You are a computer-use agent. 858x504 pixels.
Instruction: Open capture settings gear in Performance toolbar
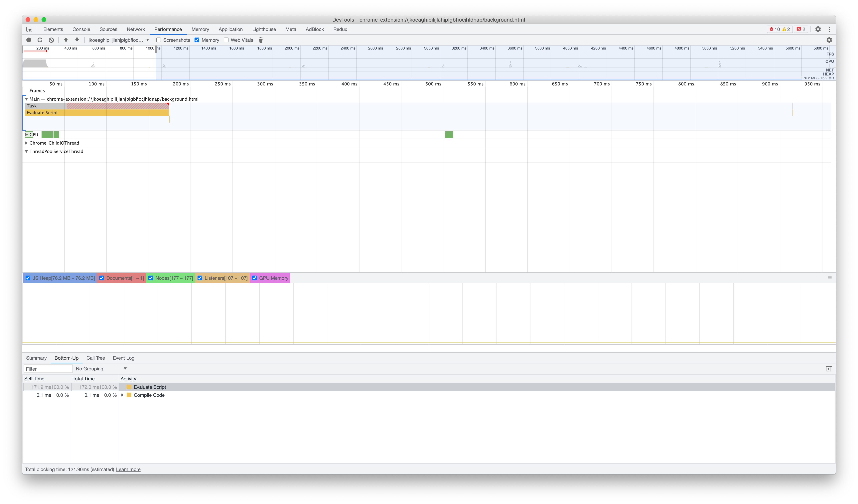(829, 40)
